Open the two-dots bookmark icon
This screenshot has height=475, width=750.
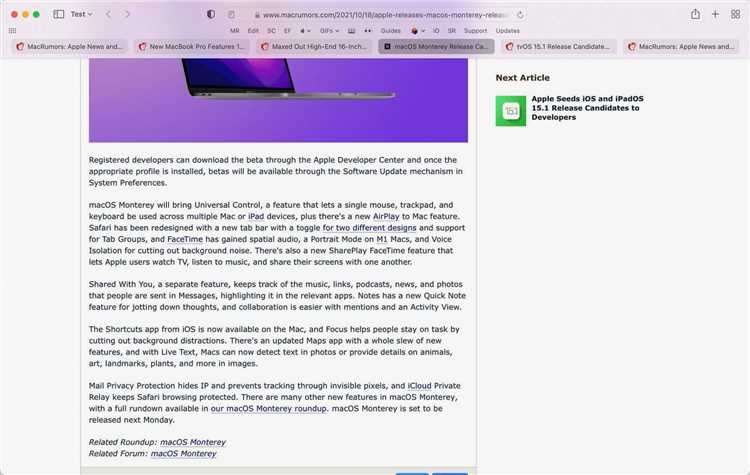coord(367,31)
